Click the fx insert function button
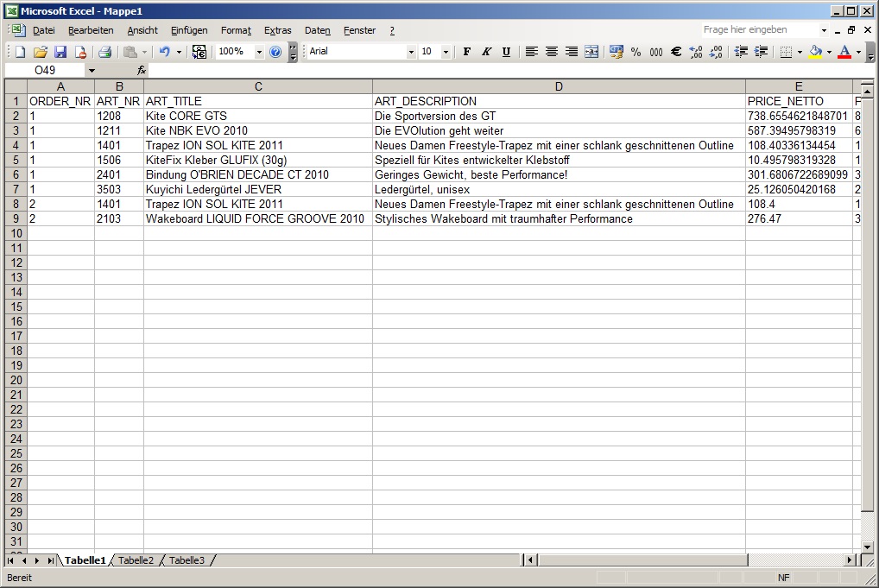879x588 pixels. click(x=142, y=70)
